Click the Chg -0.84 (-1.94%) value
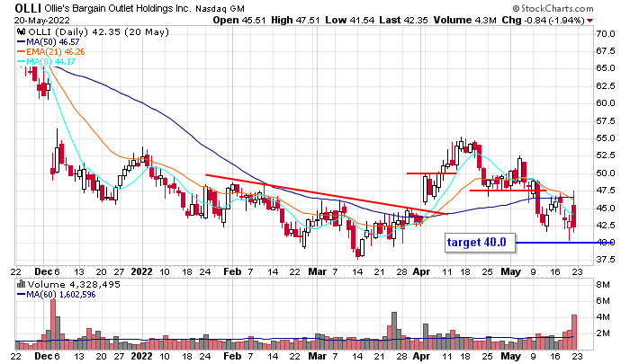This screenshot has width=630, height=364. tap(543, 20)
